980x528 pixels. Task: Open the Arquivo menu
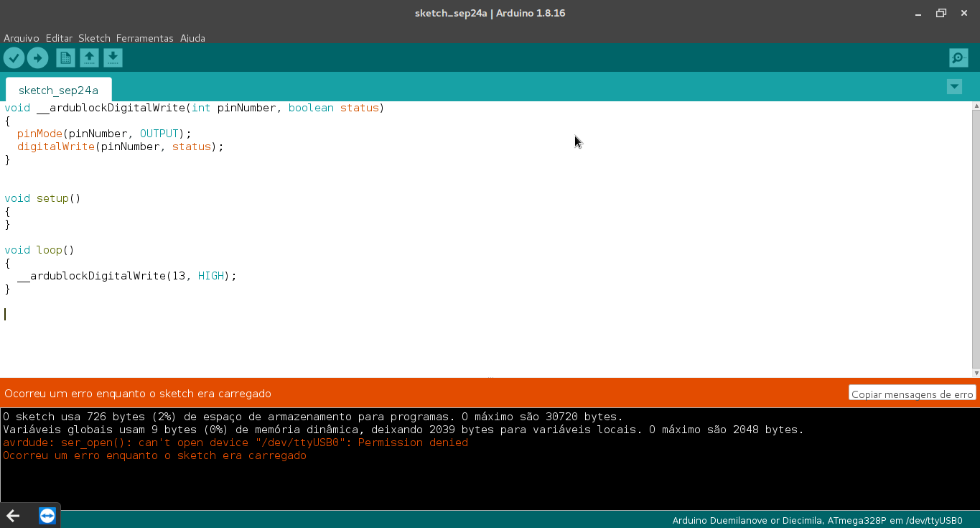coord(22,38)
